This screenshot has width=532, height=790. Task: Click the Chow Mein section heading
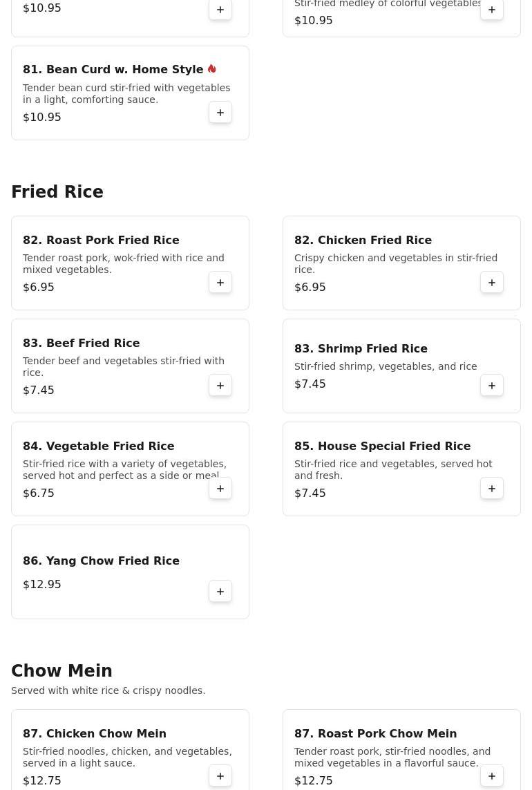coord(61,671)
